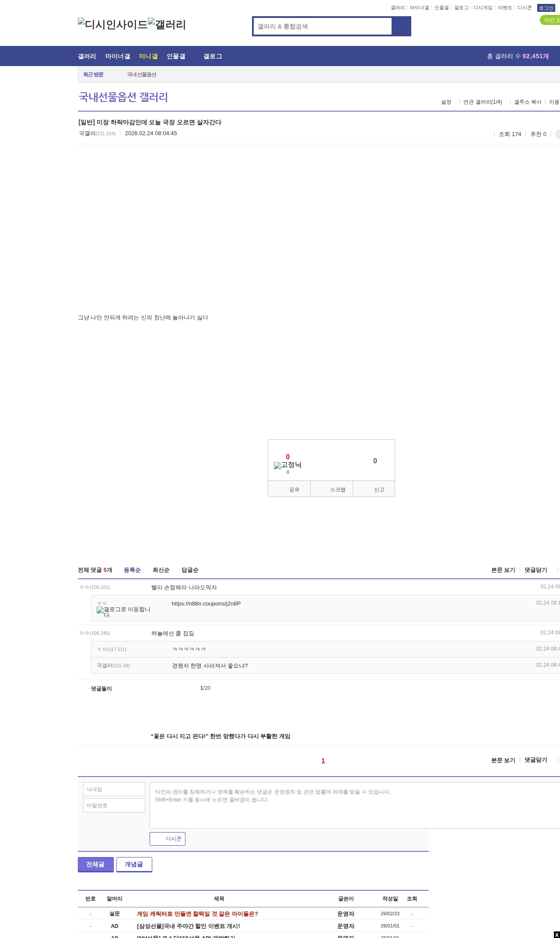Screen dimensions: 560x938
Task: Click the 스크랩 scrap button
Action: 332,489
